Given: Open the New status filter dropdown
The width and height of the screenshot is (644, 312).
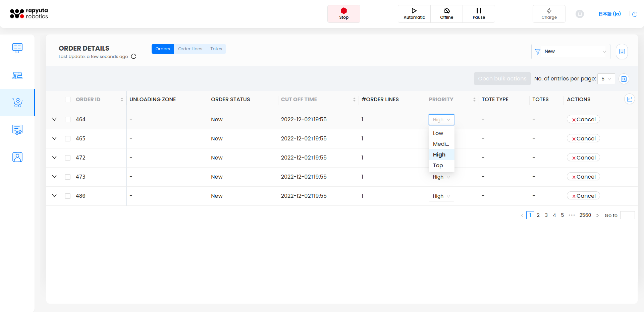Looking at the screenshot, I should tap(571, 52).
